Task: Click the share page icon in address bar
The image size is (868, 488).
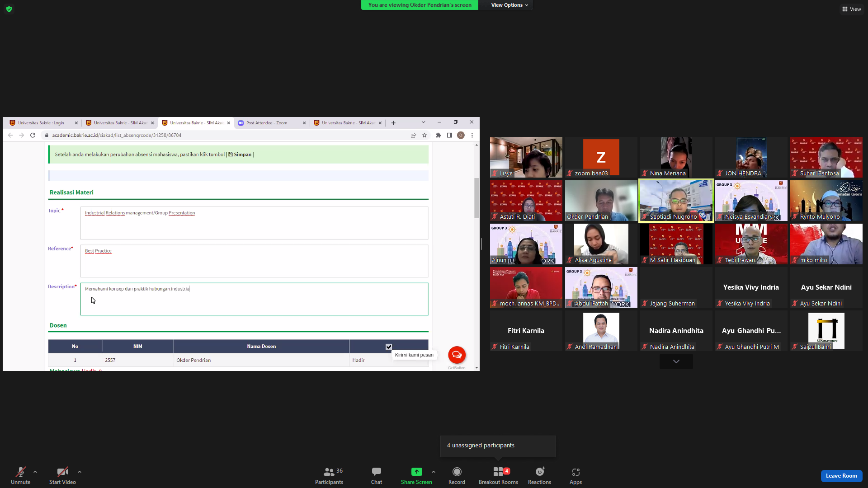Action: 413,135
